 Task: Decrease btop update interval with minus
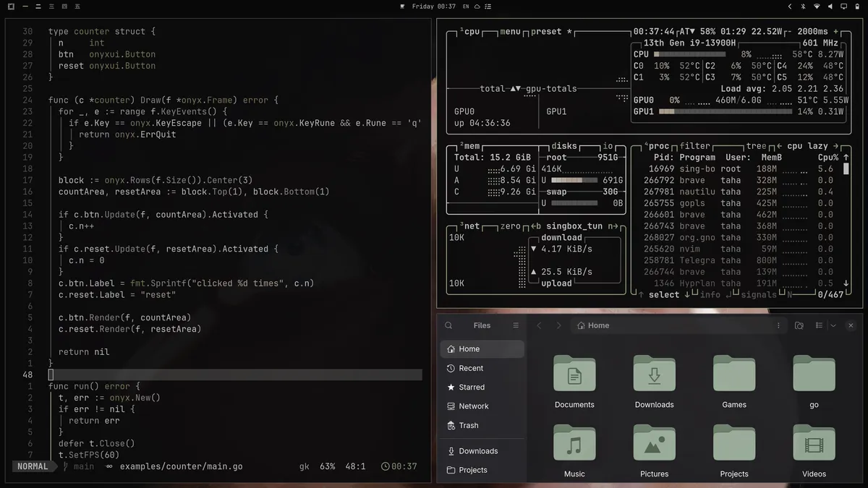788,32
